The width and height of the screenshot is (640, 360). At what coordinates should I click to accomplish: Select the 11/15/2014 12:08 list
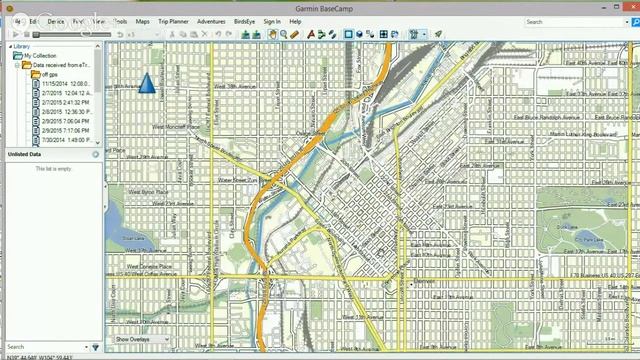(62, 84)
